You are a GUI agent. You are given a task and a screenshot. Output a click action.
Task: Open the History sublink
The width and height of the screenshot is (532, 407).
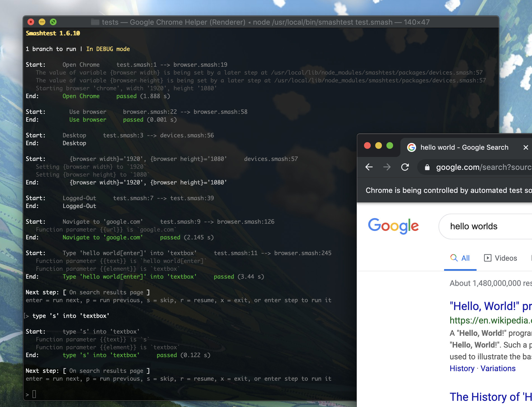pos(462,368)
